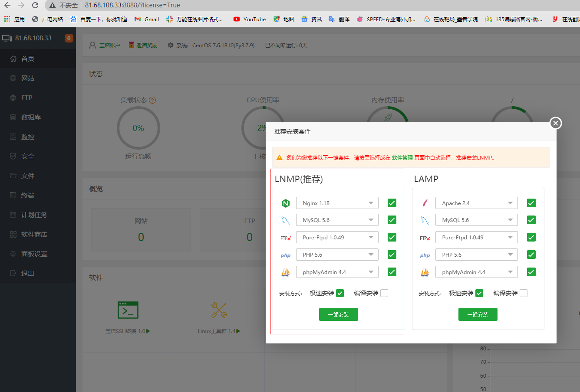Open the 应用 apps bookmark

point(14,19)
